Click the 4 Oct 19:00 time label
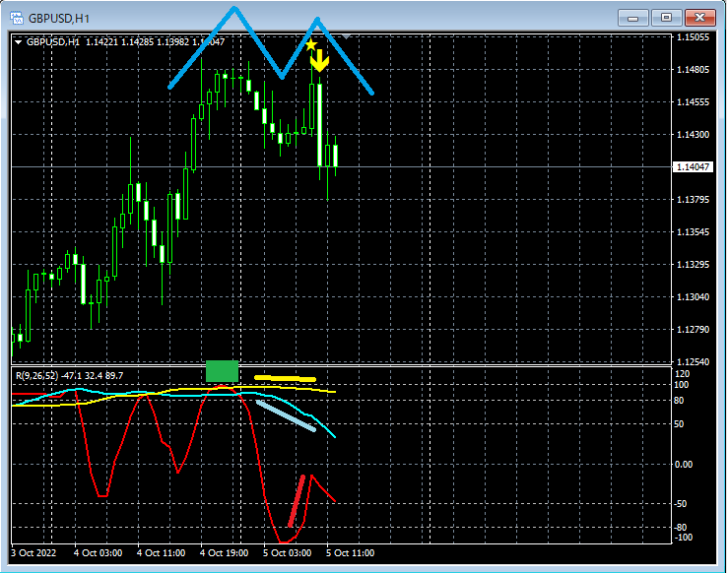The width and height of the screenshot is (728, 573). (x=225, y=553)
